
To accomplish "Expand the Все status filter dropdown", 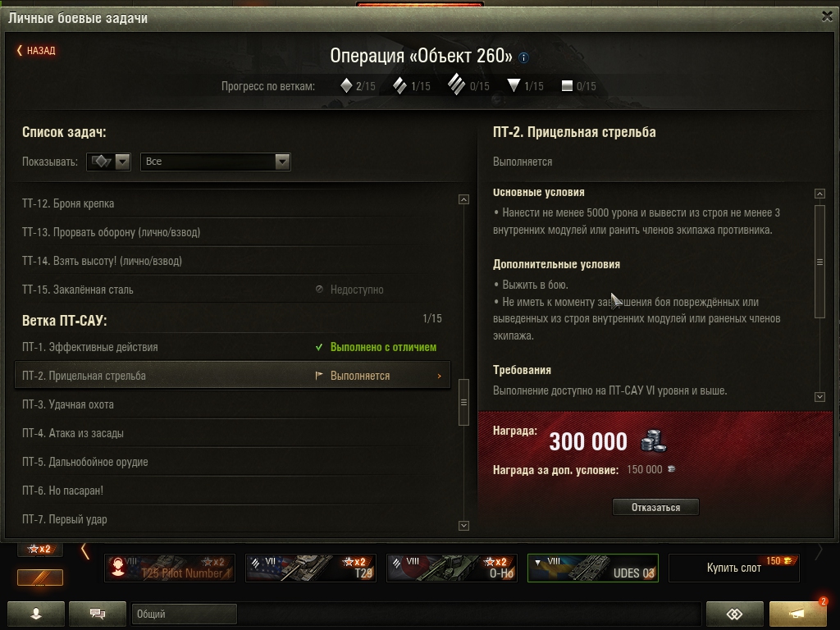I will (x=216, y=162).
